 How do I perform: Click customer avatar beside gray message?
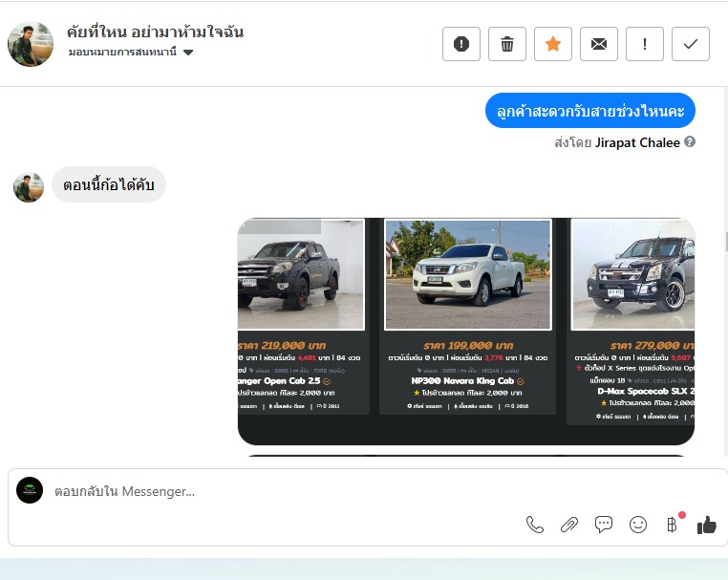[x=29, y=187]
